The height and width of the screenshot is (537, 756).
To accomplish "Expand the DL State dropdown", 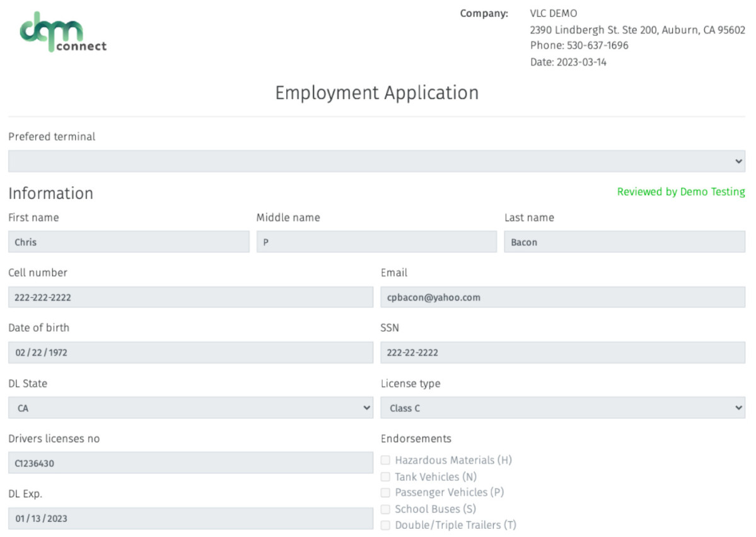I will click(x=190, y=408).
